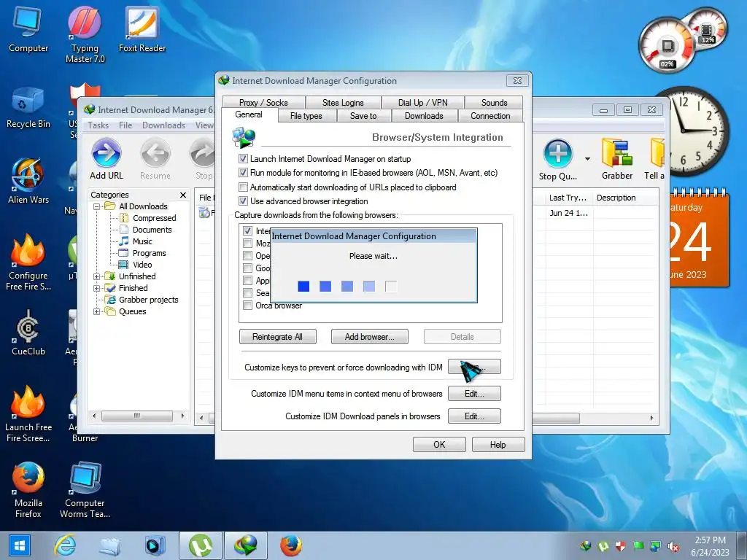Switch to uTorrent in the taskbar
Viewport: 747px width, 560px height.
click(201, 545)
